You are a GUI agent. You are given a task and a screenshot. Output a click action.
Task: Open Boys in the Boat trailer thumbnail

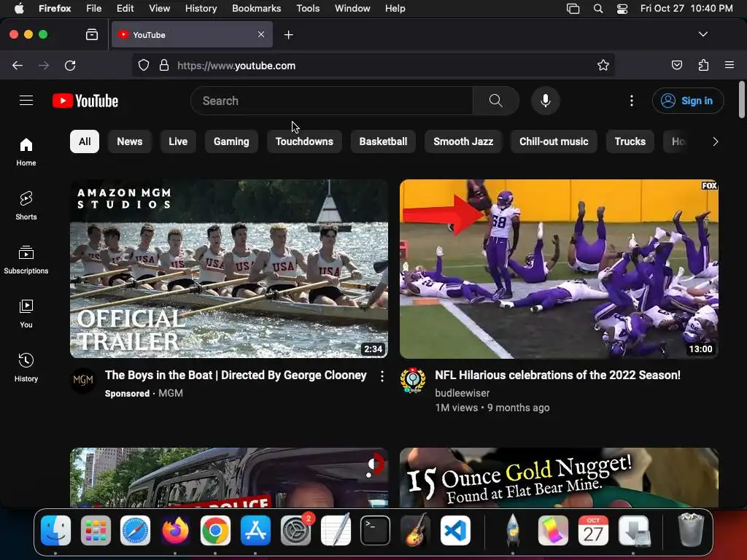[x=228, y=268]
